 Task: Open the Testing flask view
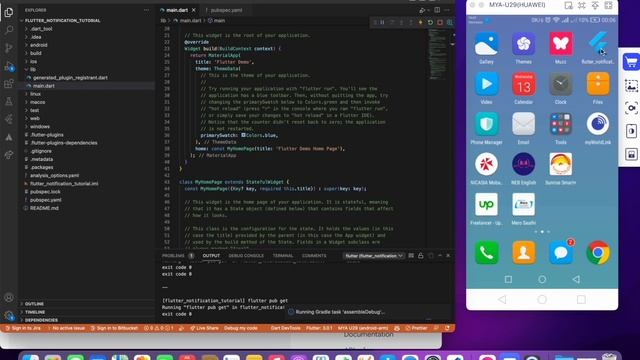[x=9, y=101]
